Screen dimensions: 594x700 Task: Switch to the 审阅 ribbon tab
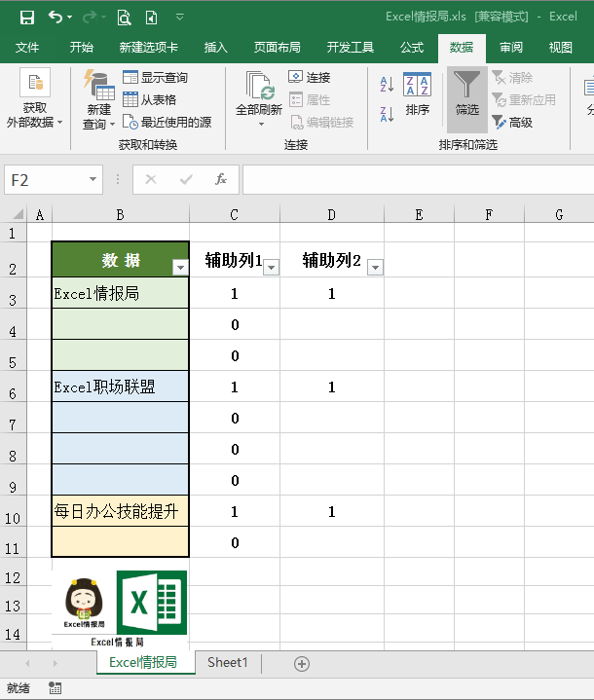point(511,48)
